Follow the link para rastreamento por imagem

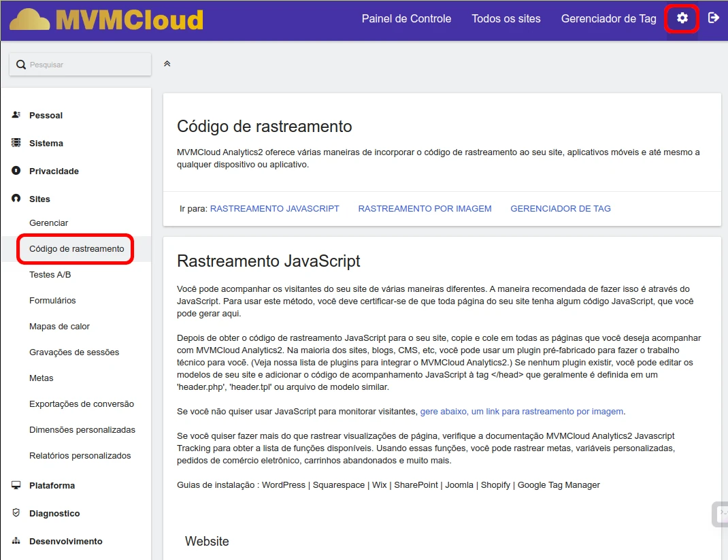pyautogui.click(x=522, y=411)
